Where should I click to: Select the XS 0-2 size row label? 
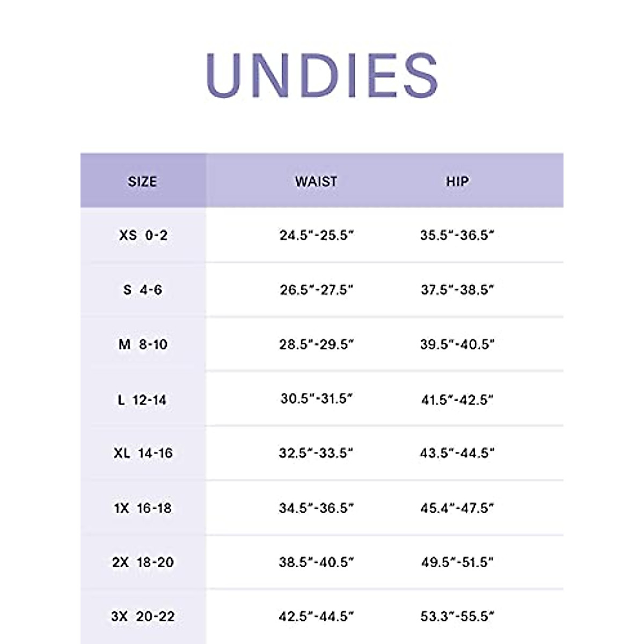[x=143, y=235]
